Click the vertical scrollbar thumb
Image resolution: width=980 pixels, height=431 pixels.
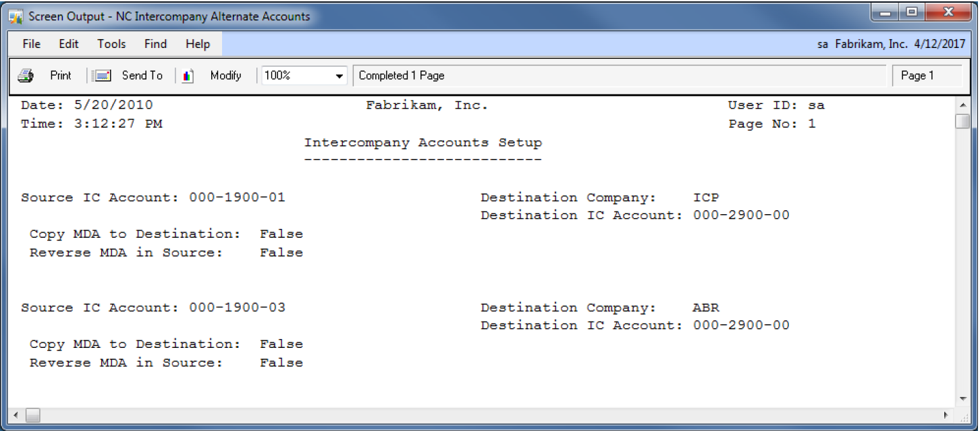tap(962, 121)
